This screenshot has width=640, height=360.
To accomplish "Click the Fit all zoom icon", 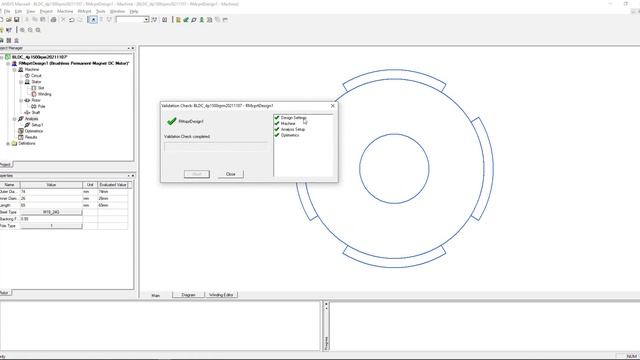I will [38, 30].
